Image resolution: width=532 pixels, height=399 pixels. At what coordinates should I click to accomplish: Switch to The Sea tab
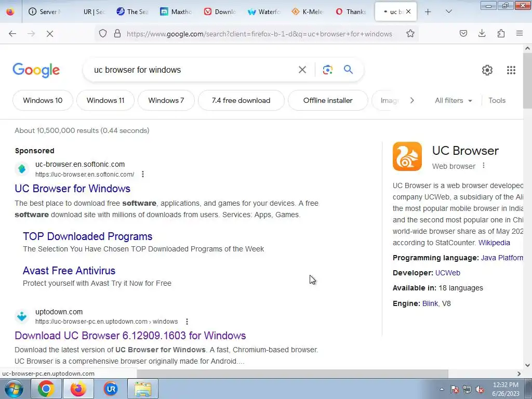[x=132, y=12]
